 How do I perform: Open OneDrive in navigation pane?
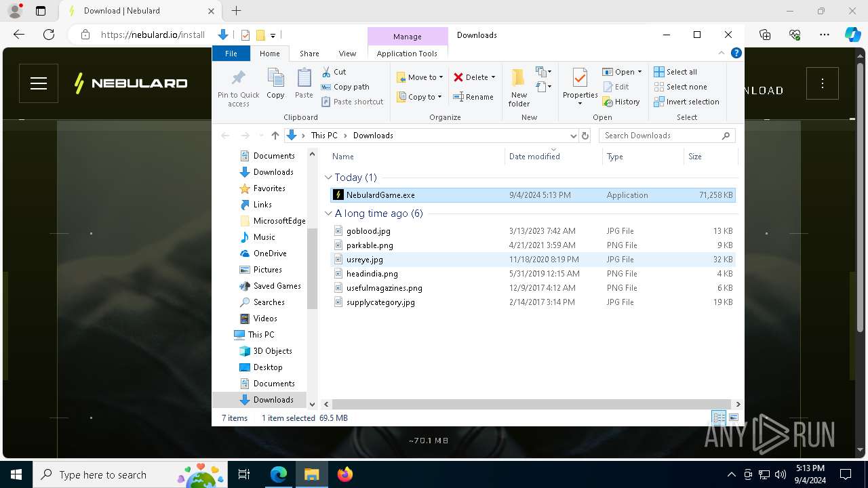(269, 253)
